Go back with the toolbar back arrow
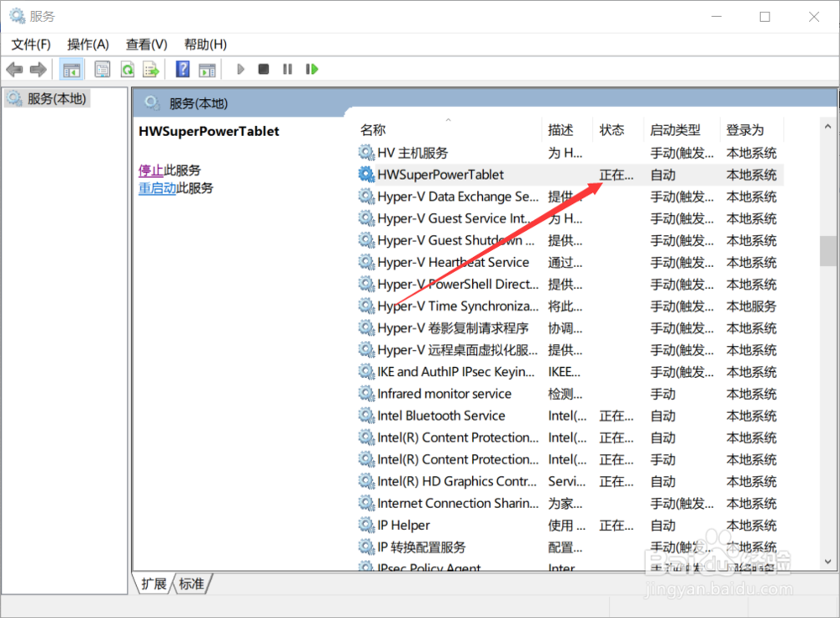The image size is (840, 618). click(x=14, y=70)
